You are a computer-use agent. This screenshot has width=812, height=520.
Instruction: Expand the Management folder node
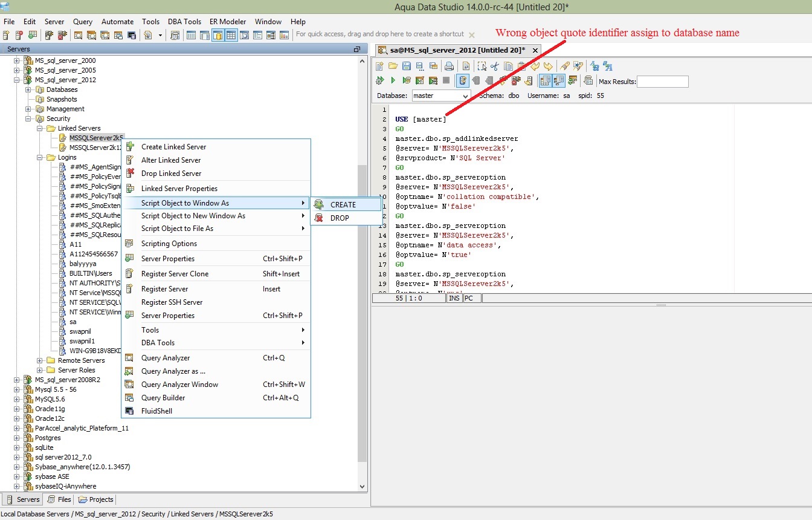[x=28, y=109]
